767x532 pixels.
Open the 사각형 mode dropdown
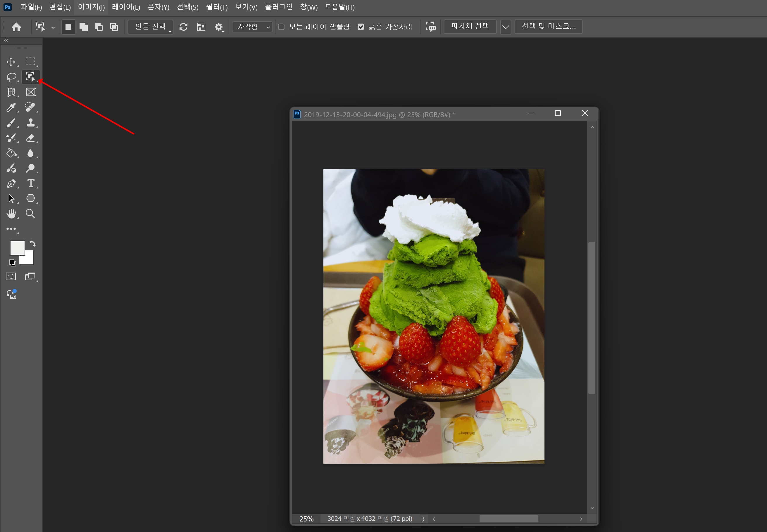(x=252, y=27)
